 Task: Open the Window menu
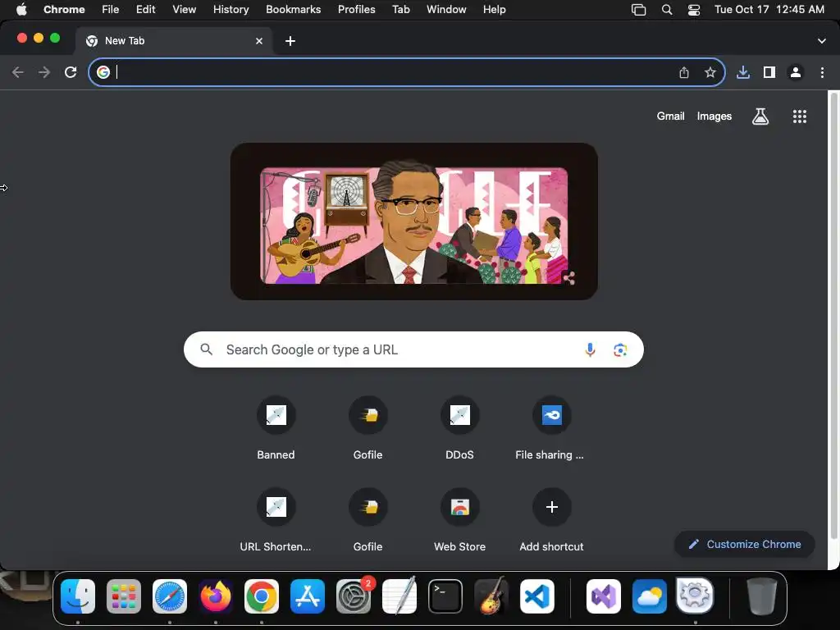click(446, 10)
